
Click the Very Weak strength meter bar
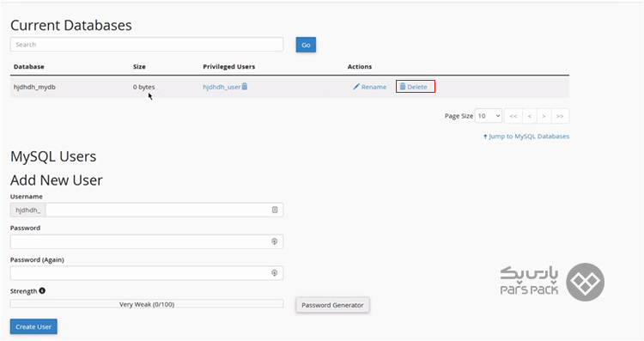[147, 304]
